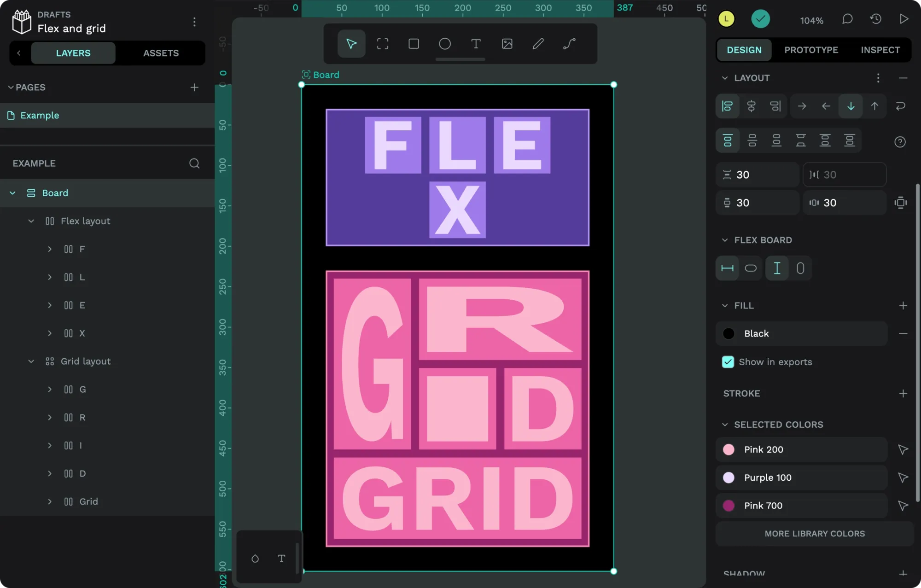Select the Path tool
This screenshot has height=588, width=921.
click(569, 44)
